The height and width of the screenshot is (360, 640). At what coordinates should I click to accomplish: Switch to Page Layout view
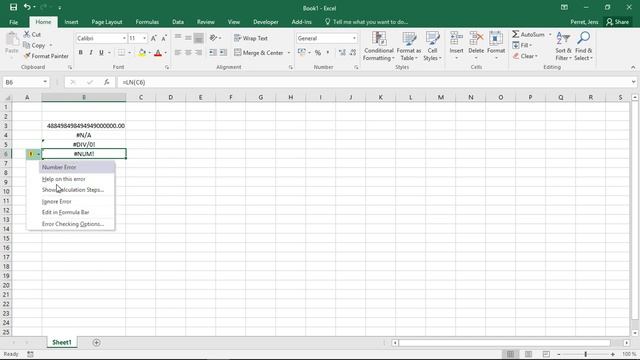pos(528,354)
